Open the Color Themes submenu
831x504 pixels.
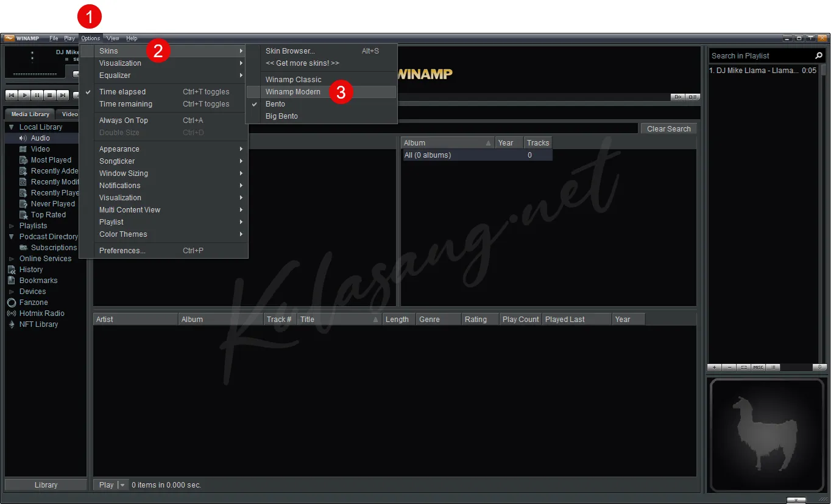[163, 234]
